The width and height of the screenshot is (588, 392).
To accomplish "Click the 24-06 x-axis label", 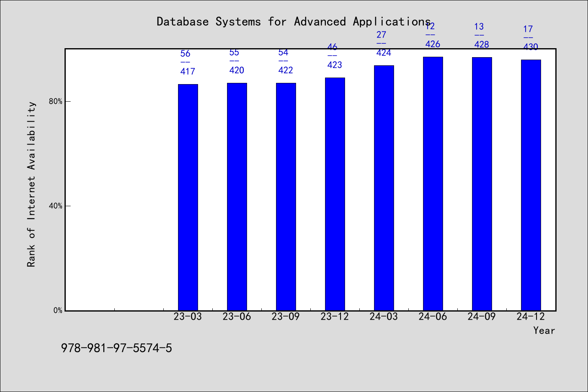I will coord(433,317).
